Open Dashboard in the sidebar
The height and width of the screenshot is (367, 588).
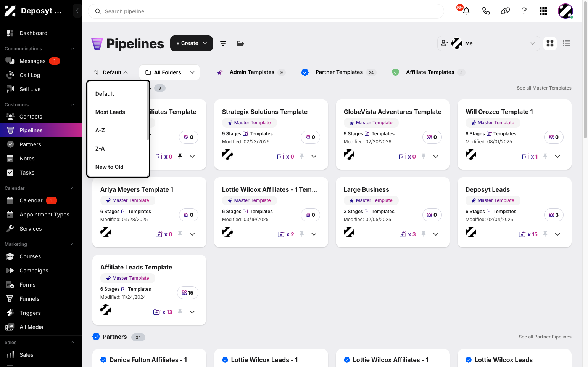pyautogui.click(x=41, y=33)
